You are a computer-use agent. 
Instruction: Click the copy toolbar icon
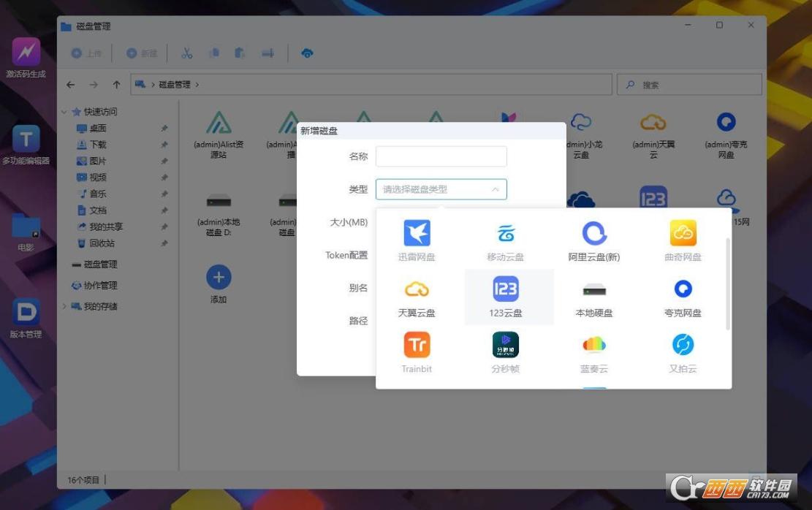click(214, 53)
